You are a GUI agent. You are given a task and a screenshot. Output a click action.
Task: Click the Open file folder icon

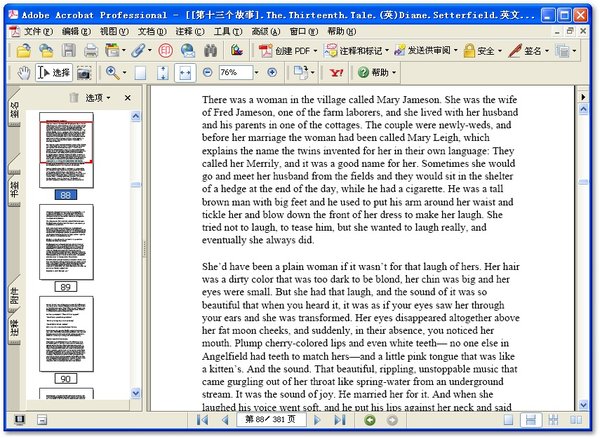pyautogui.click(x=24, y=51)
